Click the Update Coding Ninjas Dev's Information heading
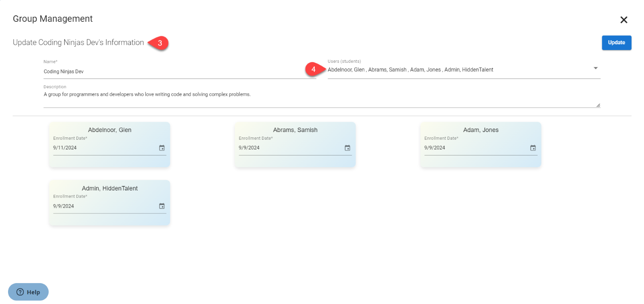 [78, 43]
